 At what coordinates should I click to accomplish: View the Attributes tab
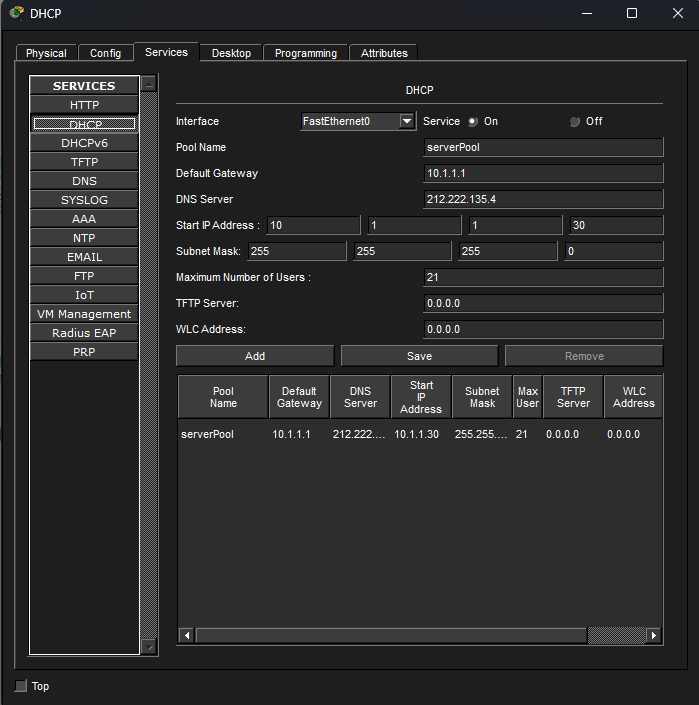[384, 53]
